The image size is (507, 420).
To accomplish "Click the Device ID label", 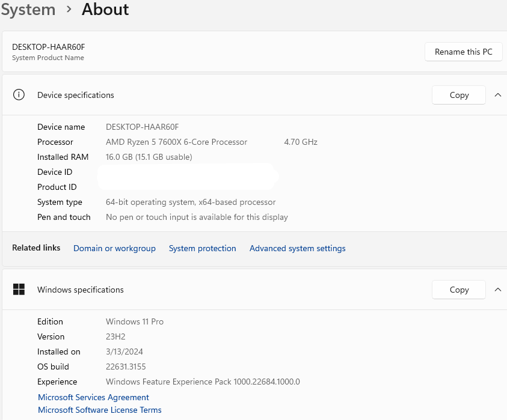I will point(55,172).
